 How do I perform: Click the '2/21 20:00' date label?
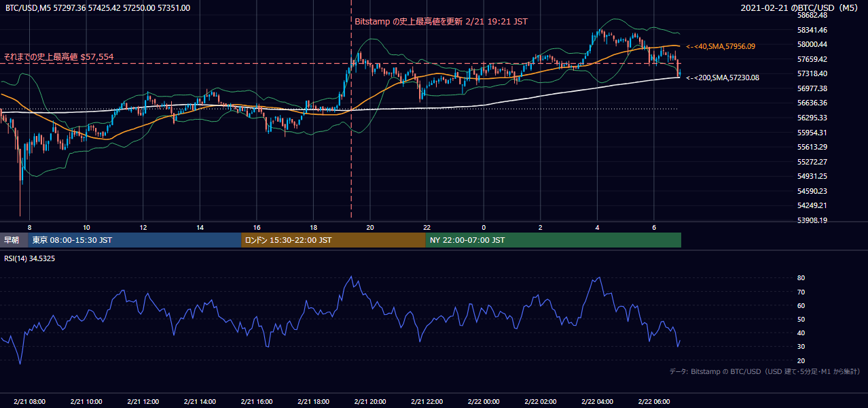click(x=370, y=401)
